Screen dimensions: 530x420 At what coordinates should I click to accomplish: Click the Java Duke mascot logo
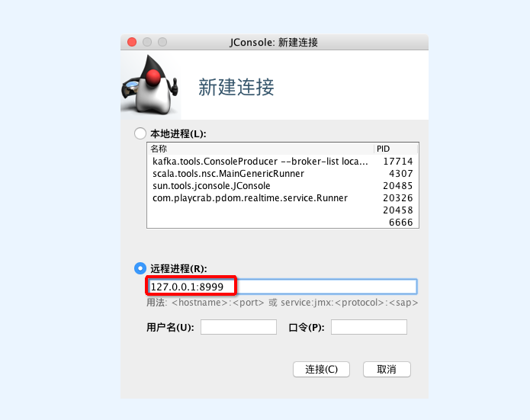(x=150, y=86)
